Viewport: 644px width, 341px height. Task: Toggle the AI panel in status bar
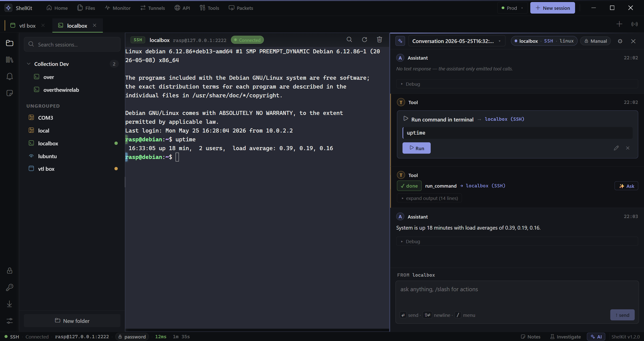tap(596, 337)
